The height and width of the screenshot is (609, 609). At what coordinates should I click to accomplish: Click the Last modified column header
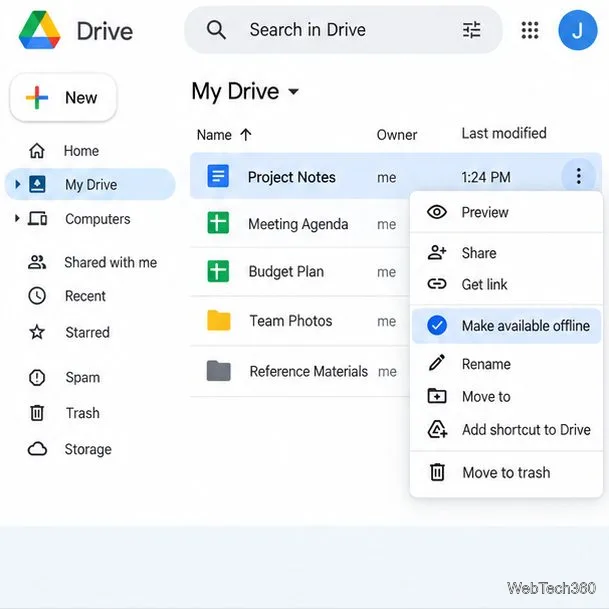coord(504,133)
